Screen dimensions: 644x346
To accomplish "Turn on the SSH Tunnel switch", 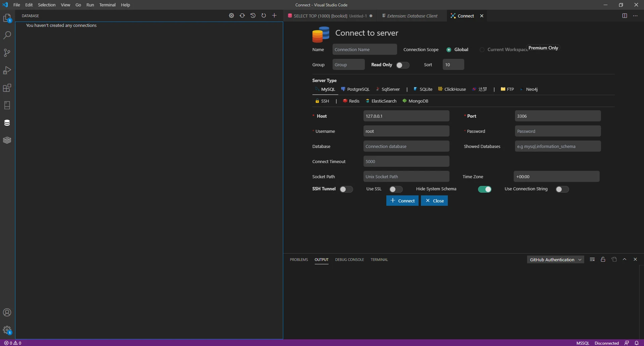I will (346, 189).
